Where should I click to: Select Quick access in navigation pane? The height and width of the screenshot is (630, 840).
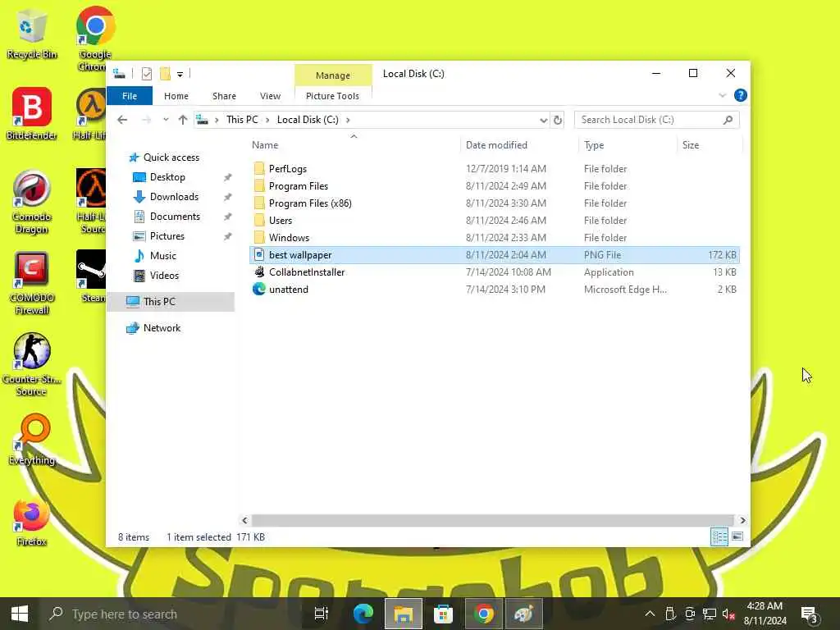171,157
